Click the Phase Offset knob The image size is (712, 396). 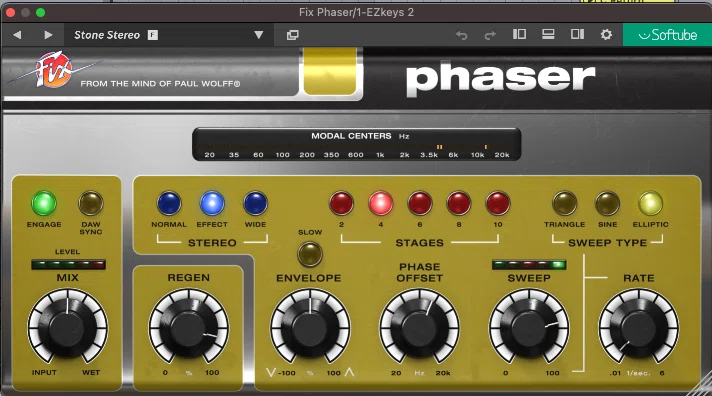[x=419, y=327]
